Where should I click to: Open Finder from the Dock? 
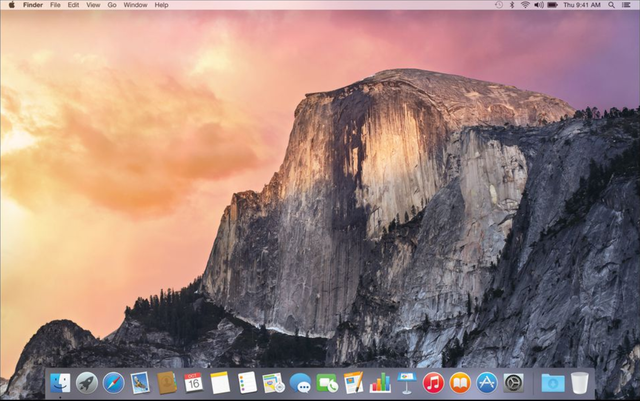pyautogui.click(x=60, y=383)
